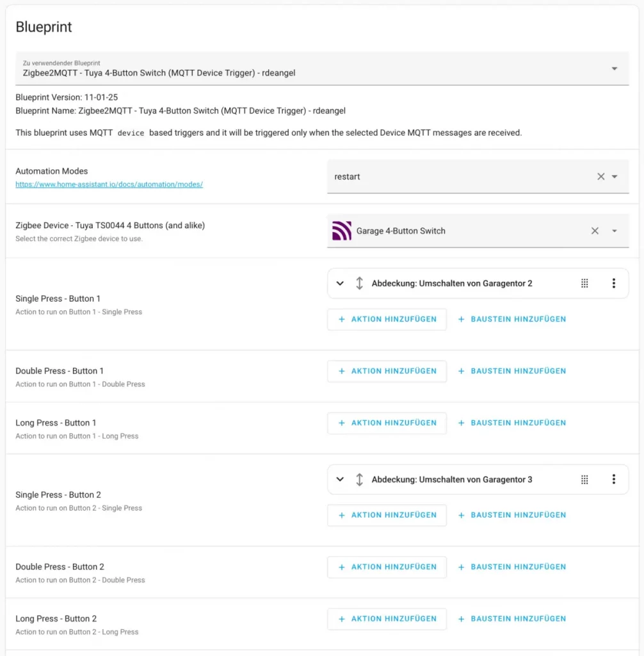
Task: Click the Garage 4-Button Switch Zigbee device icon
Action: 342,231
